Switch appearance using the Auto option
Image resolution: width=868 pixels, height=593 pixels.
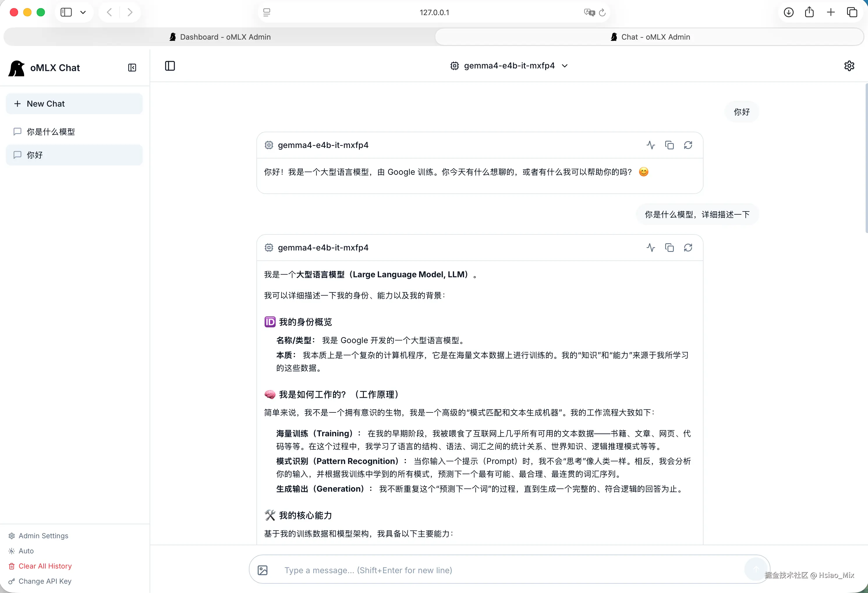tap(26, 550)
